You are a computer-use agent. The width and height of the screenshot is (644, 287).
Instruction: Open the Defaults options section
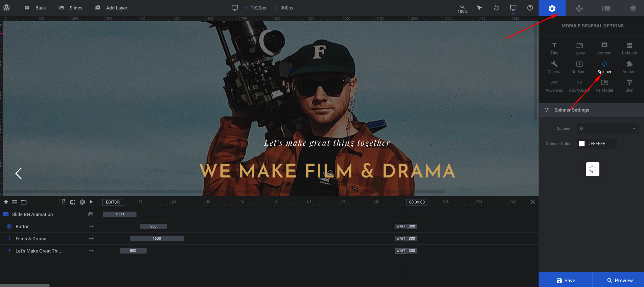(x=629, y=49)
